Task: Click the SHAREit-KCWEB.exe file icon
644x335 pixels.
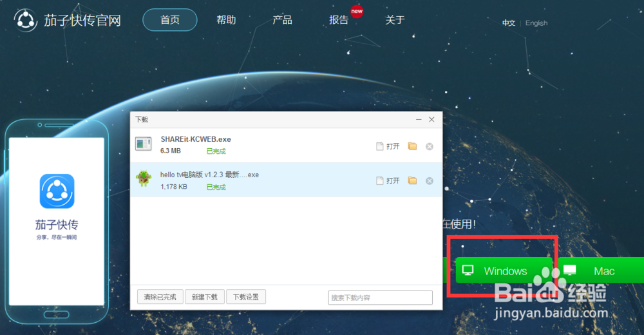Action: [144, 144]
